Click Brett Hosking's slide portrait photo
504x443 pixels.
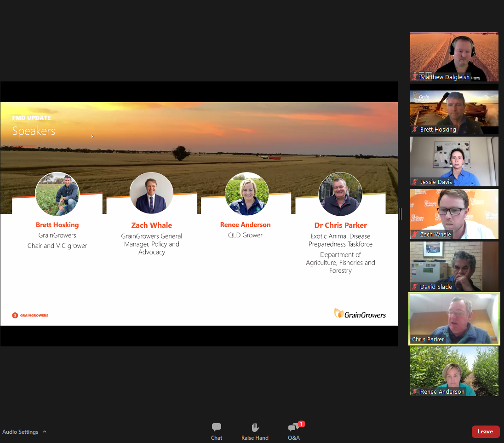pyautogui.click(x=57, y=194)
